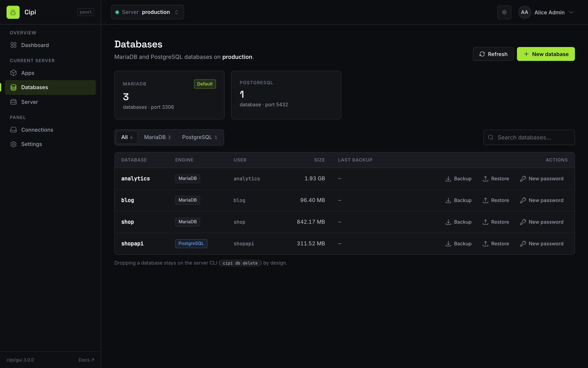
Task: Click the Cipi logo icon
Action: click(13, 12)
